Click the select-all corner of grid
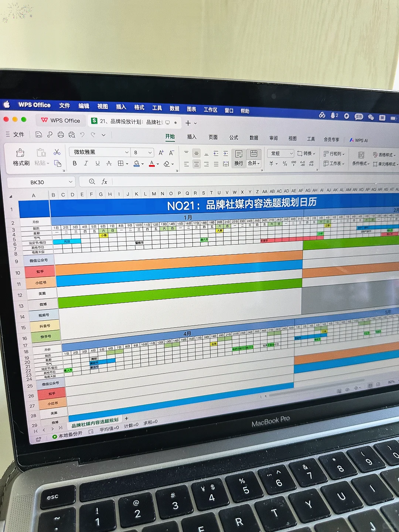399x532 pixels. pyautogui.click(x=11, y=196)
